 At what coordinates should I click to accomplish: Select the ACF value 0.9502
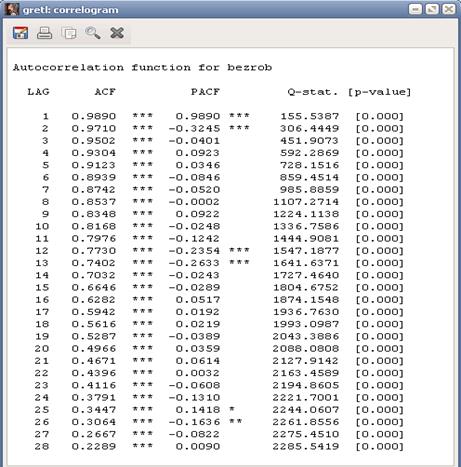[94, 141]
